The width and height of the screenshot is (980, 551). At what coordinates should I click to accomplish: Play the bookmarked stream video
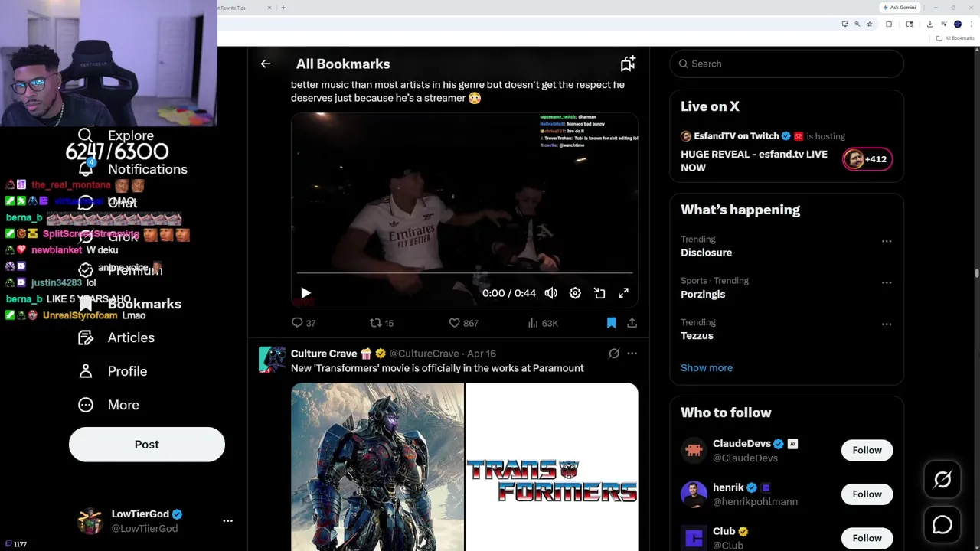pyautogui.click(x=305, y=293)
